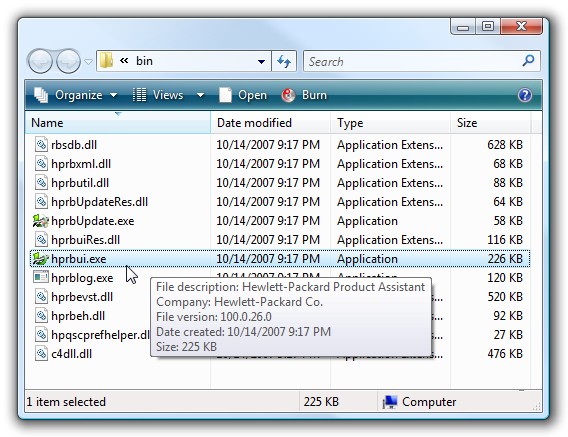
Task: Click the 226 KB size cell
Action: [505, 259]
